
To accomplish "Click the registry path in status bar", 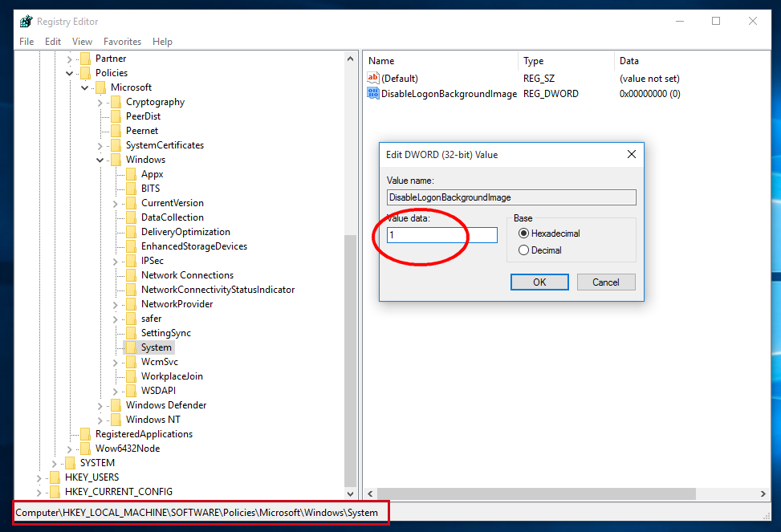I will (x=197, y=513).
